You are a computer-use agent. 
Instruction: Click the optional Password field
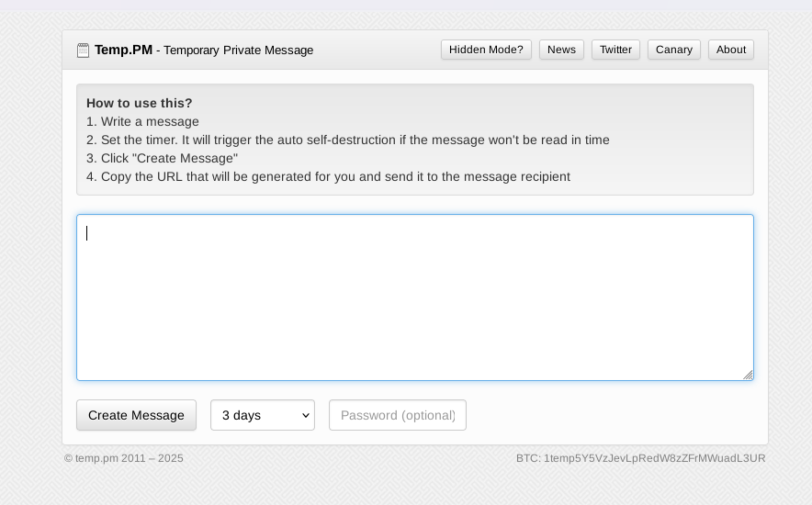click(398, 415)
